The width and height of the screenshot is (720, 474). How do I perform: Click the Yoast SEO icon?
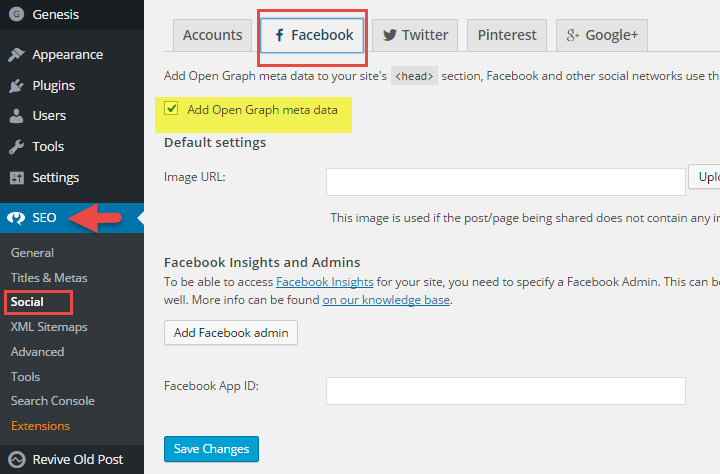pos(16,218)
